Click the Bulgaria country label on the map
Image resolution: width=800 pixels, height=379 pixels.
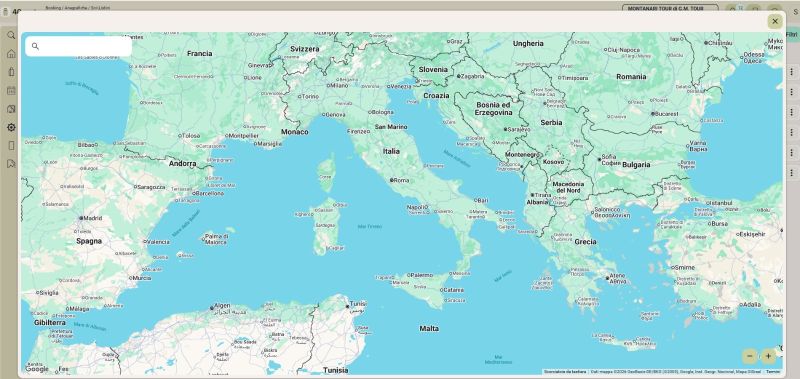pos(636,164)
